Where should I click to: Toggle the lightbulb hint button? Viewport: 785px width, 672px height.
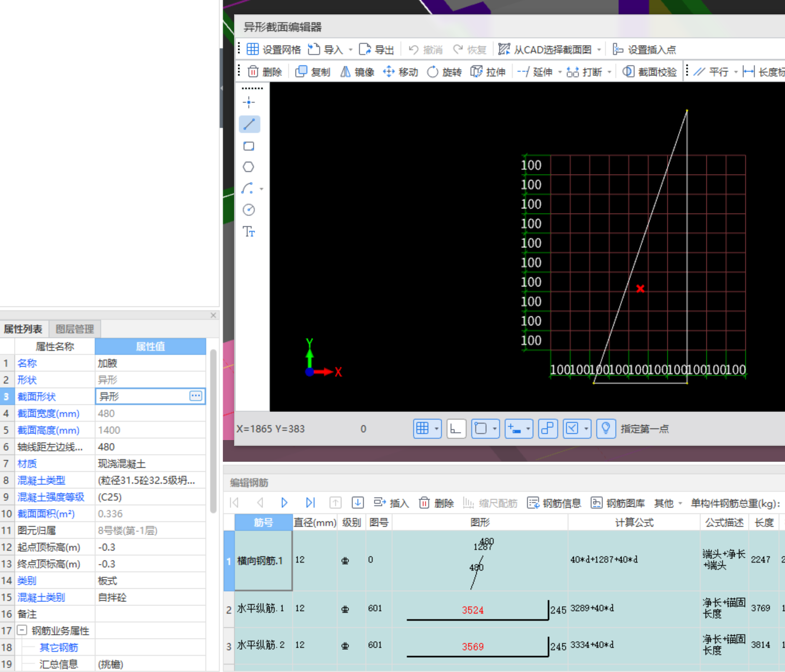pyautogui.click(x=606, y=428)
